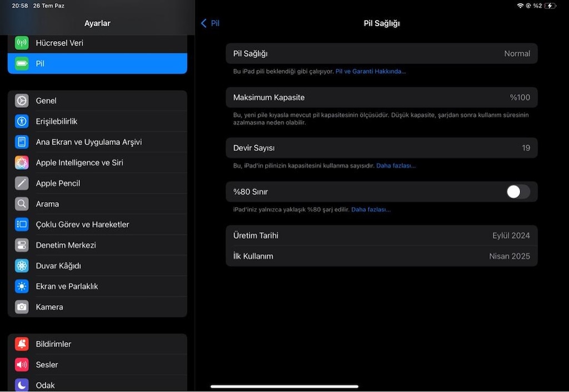This screenshot has height=392, width=569.
Task: Tap the Maksimum Kapasite row
Action: [381, 97]
